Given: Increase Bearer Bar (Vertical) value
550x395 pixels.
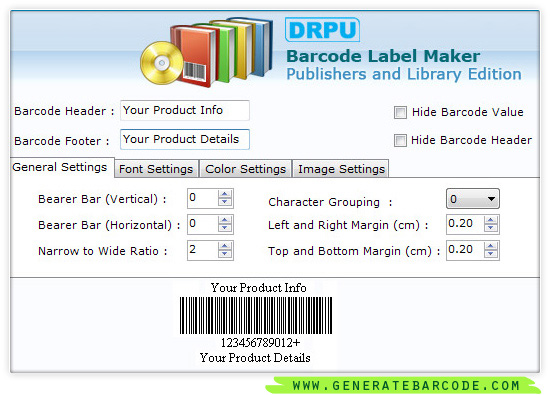Looking at the screenshot, I should [224, 194].
